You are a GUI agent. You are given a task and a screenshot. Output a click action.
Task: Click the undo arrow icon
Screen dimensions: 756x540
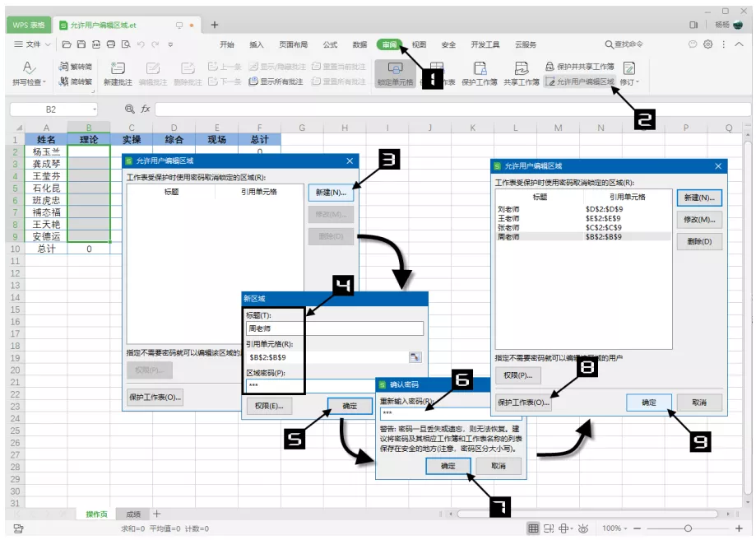[x=141, y=44]
